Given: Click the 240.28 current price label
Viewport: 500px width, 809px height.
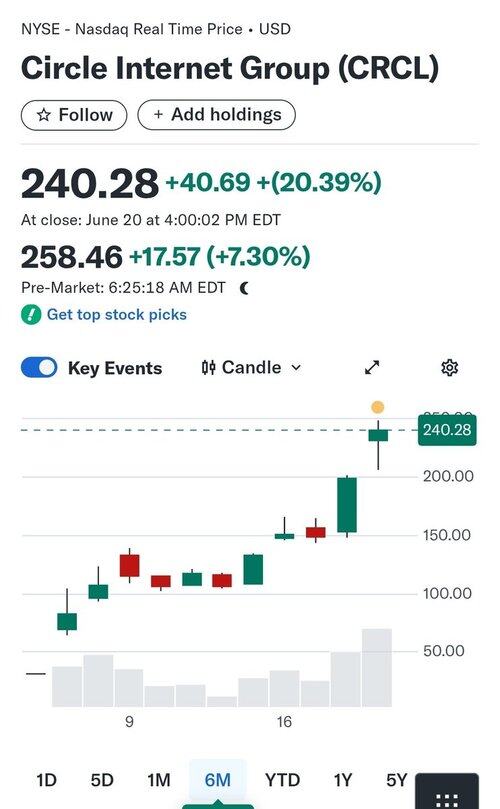Looking at the screenshot, I should pos(447,430).
